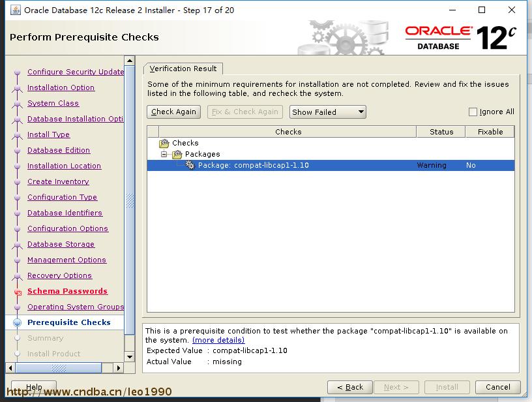
Task: Click the Oracle installer window title icon
Action: [x=15, y=10]
